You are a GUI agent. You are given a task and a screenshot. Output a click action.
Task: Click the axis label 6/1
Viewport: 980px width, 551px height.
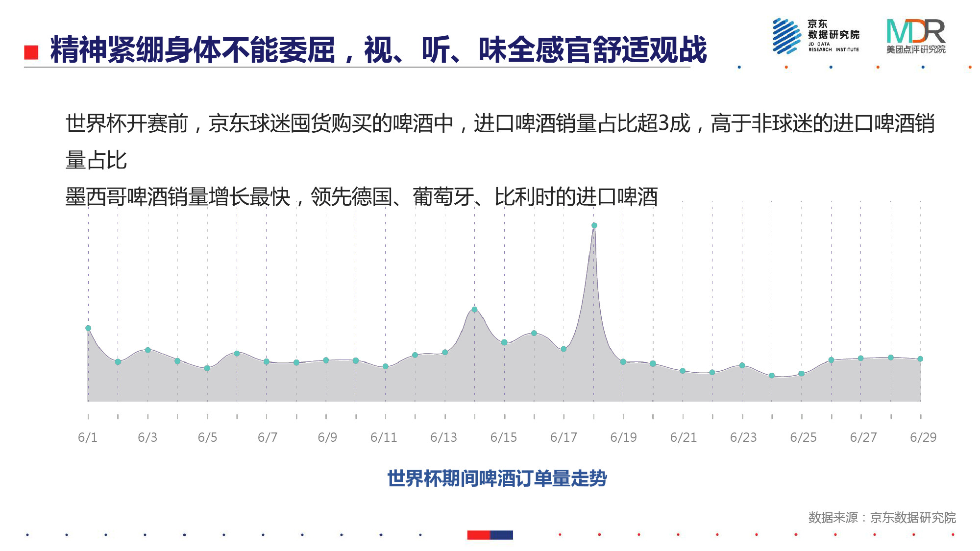tap(88, 437)
